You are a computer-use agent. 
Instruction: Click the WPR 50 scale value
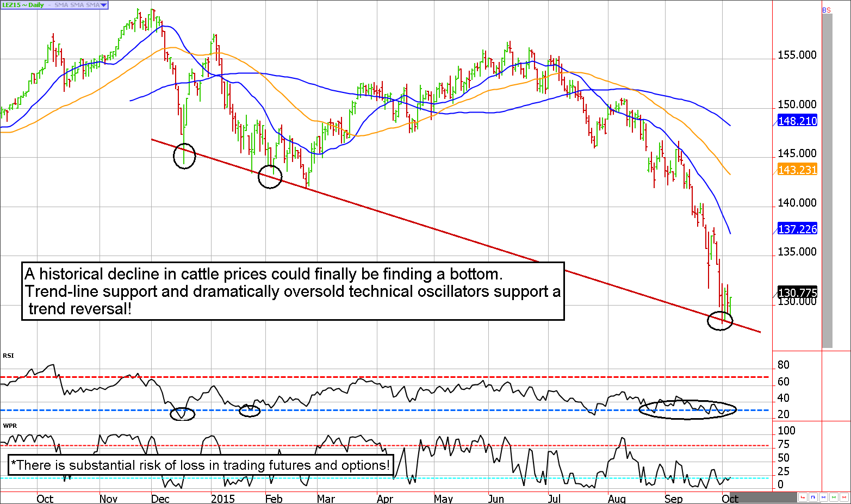pyautogui.click(x=784, y=458)
